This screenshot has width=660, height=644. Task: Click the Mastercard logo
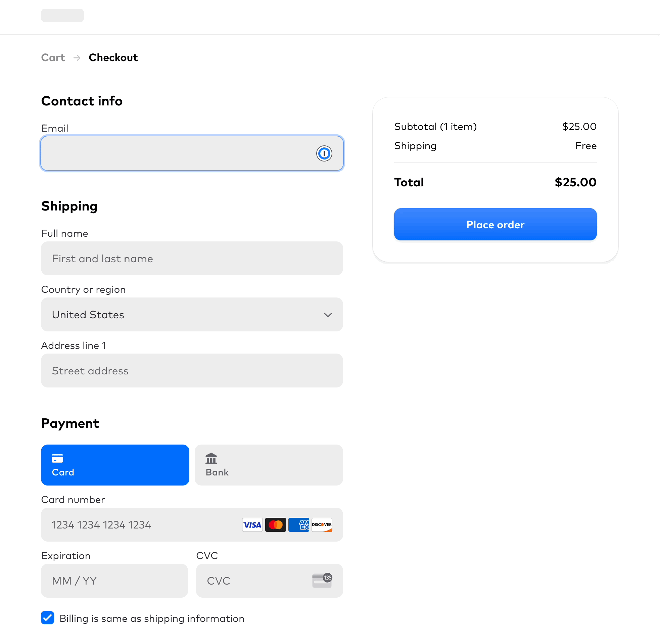click(x=276, y=524)
